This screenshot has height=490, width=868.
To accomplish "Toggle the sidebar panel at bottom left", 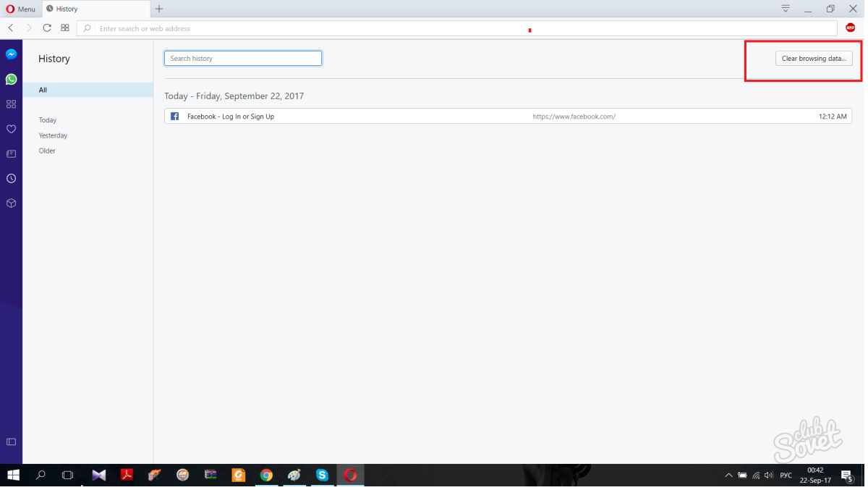I will pos(11,442).
